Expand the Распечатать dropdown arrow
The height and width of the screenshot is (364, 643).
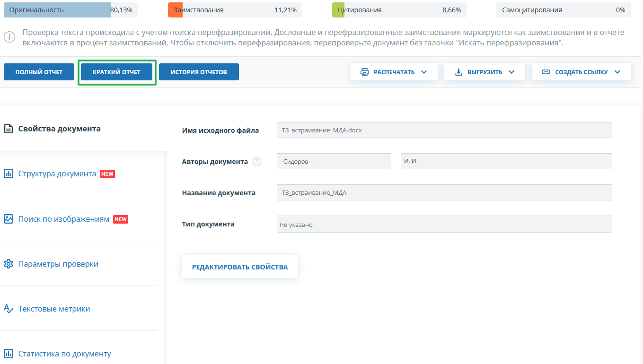[x=423, y=72]
